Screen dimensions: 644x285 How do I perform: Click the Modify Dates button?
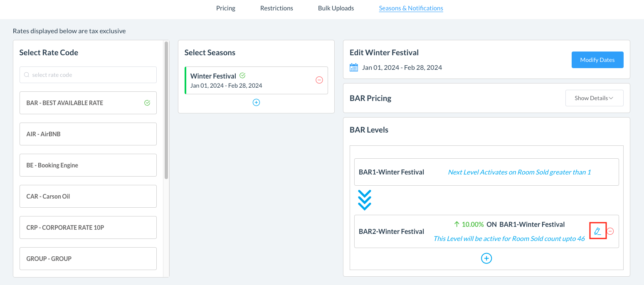point(597,60)
